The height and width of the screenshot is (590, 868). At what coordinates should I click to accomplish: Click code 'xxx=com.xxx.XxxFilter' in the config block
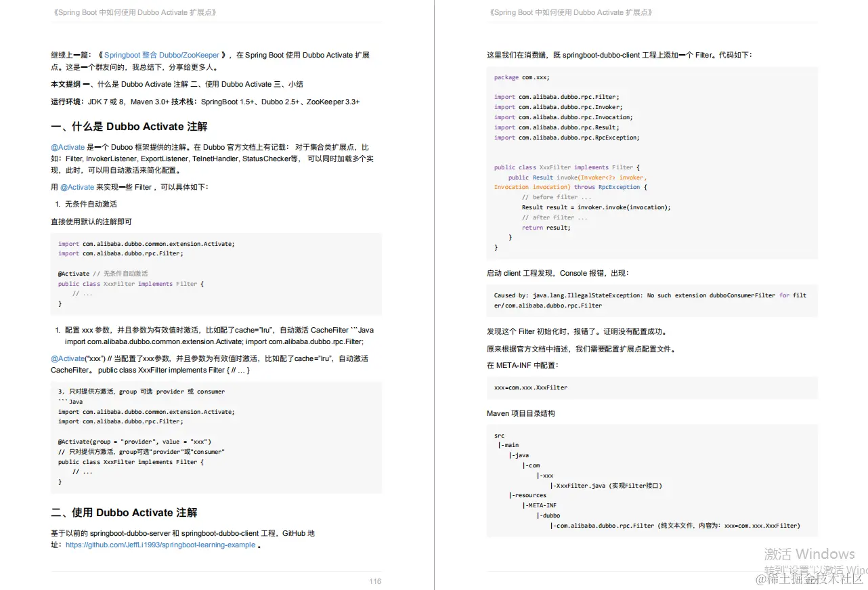coord(531,387)
